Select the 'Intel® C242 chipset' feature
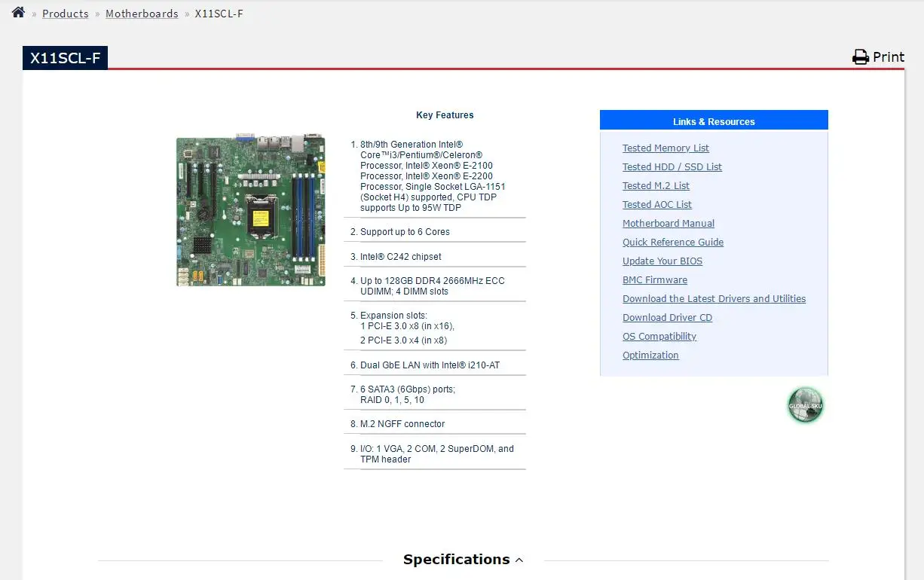 pyautogui.click(x=401, y=257)
